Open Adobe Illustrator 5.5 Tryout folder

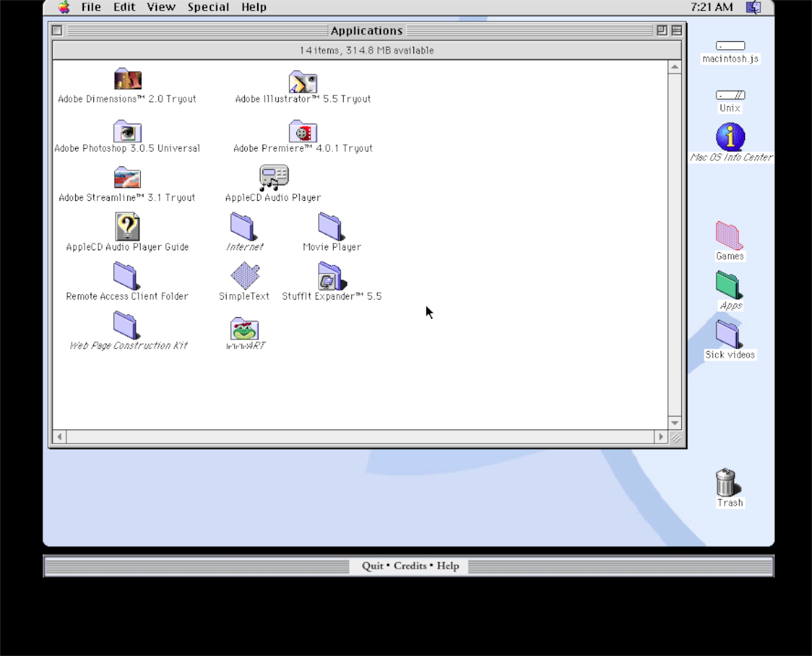point(302,83)
